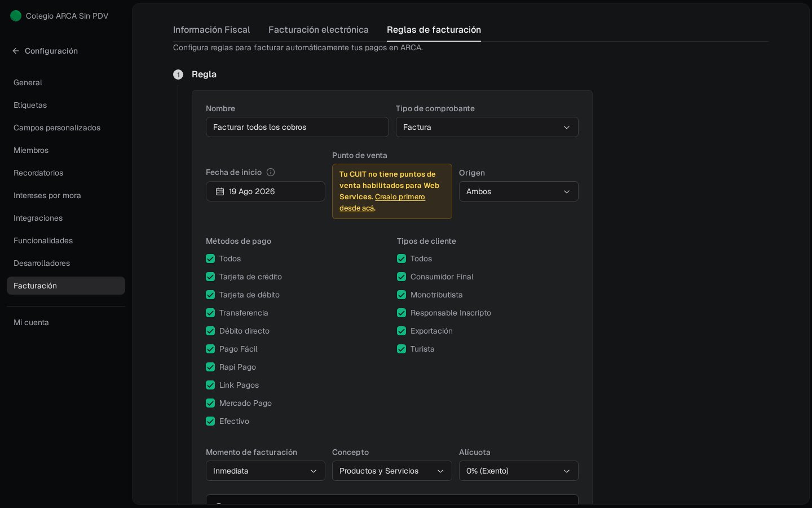Toggle the Turista checkbox

pyautogui.click(x=401, y=349)
